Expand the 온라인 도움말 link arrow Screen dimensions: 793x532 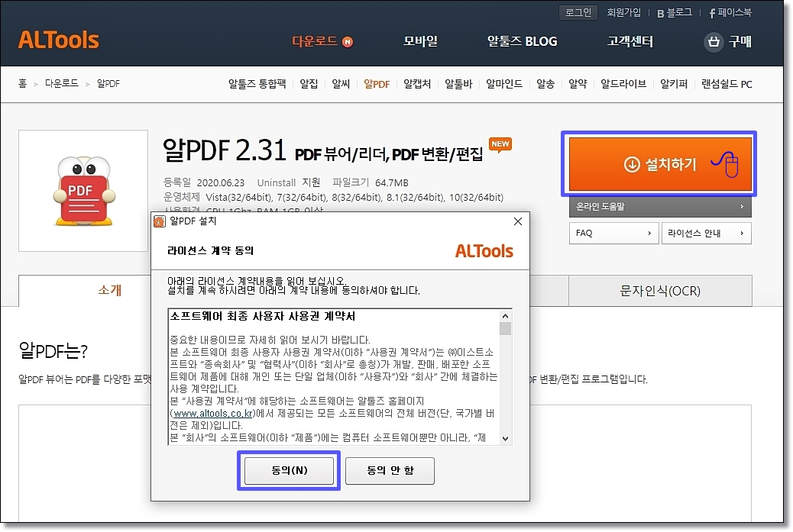pos(742,206)
